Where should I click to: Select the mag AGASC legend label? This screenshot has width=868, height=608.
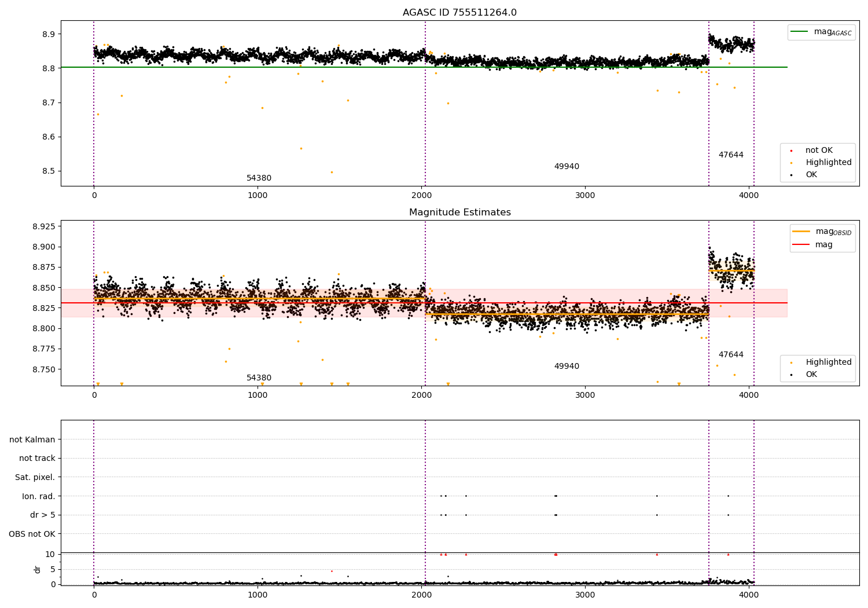[833, 32]
